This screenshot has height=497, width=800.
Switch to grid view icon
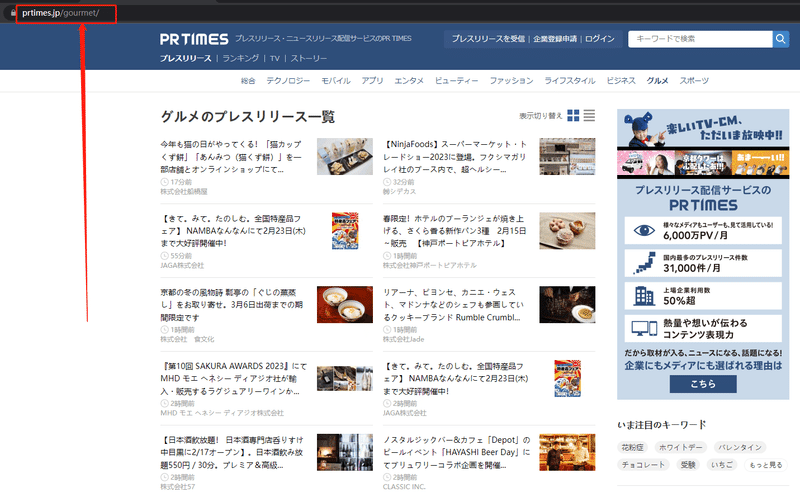(x=573, y=116)
